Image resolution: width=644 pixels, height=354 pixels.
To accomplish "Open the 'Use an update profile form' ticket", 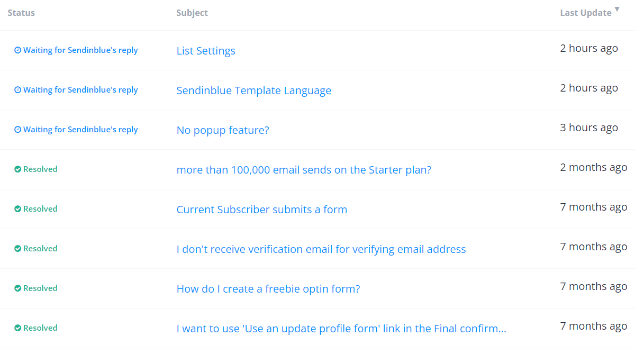I will 341,329.
